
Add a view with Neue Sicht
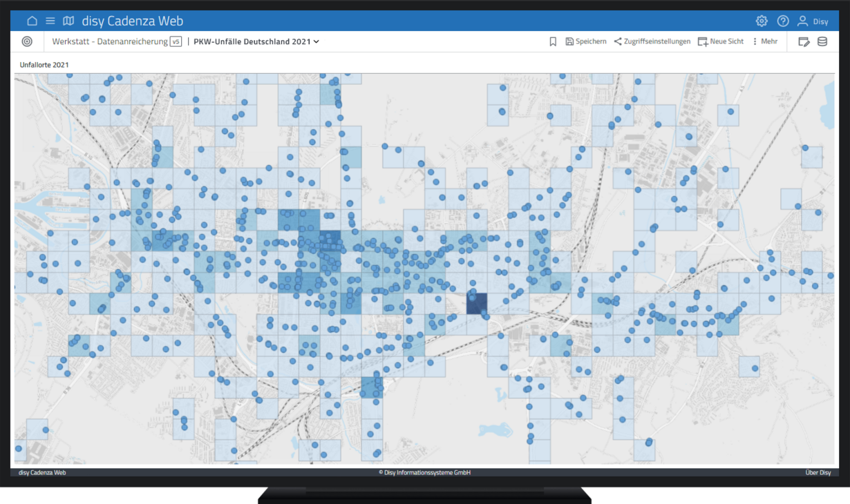click(721, 41)
